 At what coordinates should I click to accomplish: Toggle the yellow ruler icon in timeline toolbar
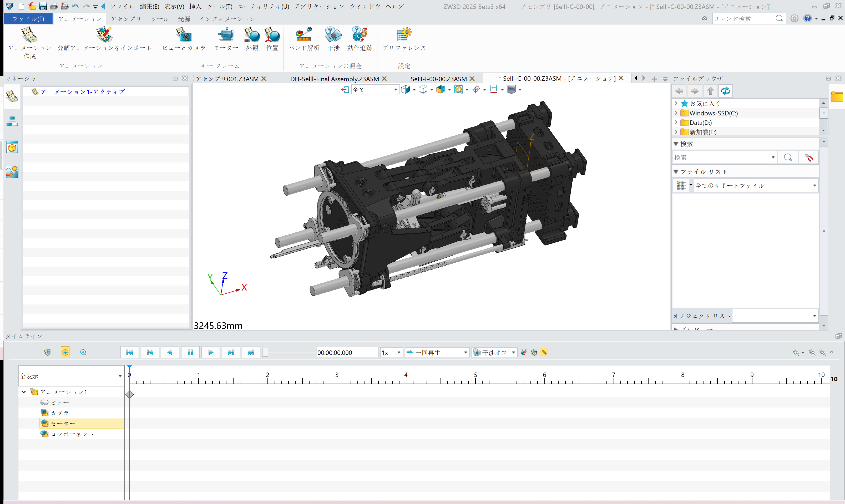coord(544,352)
